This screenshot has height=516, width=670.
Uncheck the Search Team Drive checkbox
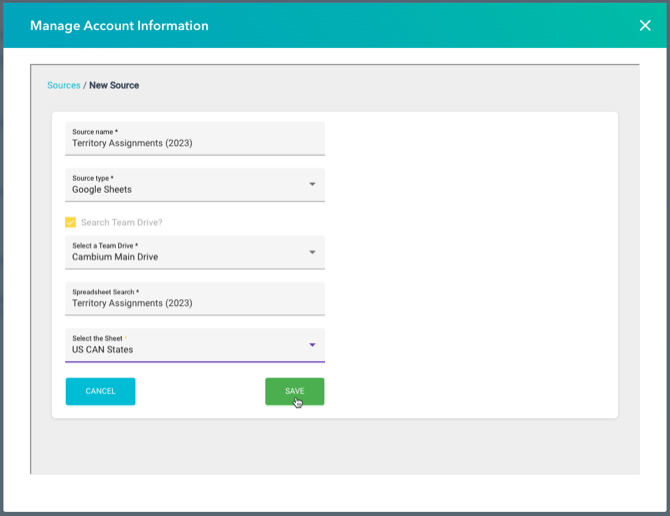[71, 222]
